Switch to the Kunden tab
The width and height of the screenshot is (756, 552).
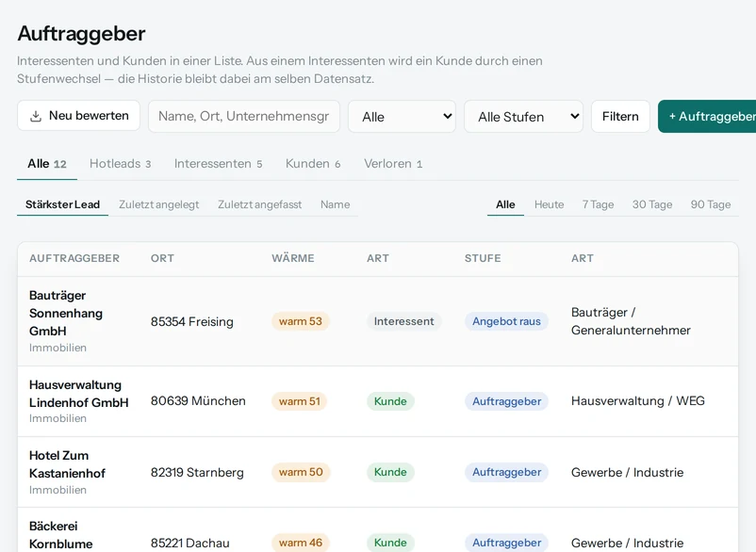313,164
